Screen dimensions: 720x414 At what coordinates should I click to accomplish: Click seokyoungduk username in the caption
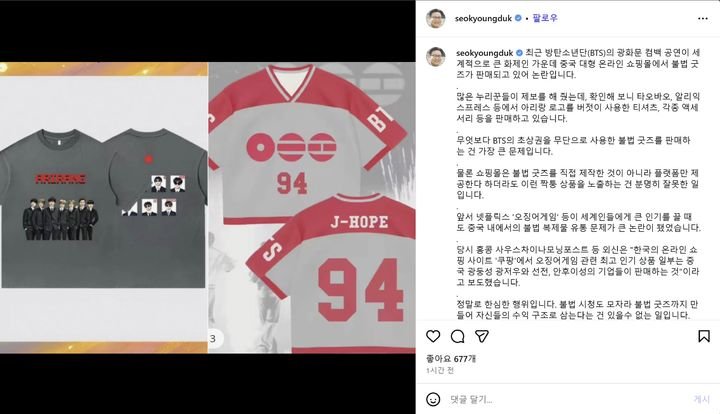pyautogui.click(x=484, y=53)
